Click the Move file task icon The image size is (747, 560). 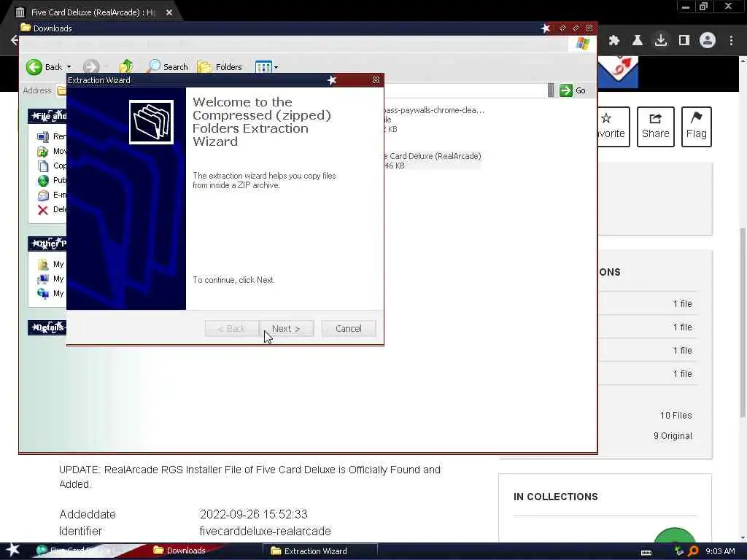click(x=43, y=152)
